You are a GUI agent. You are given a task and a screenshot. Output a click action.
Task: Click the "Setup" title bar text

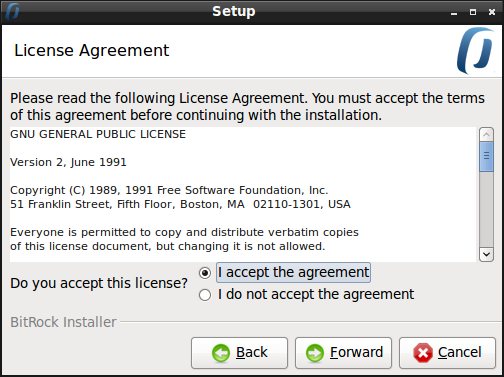pyautogui.click(x=234, y=11)
